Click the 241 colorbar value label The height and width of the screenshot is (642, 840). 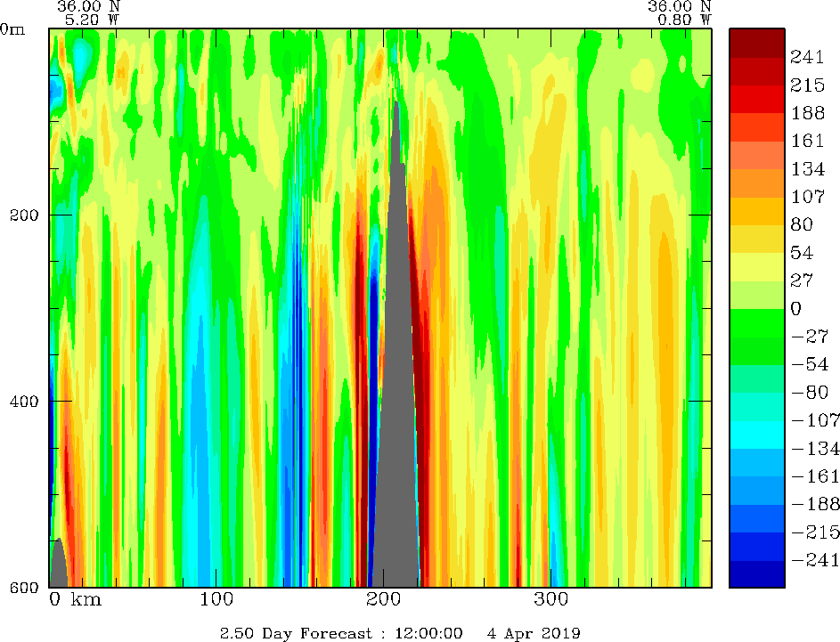point(807,57)
